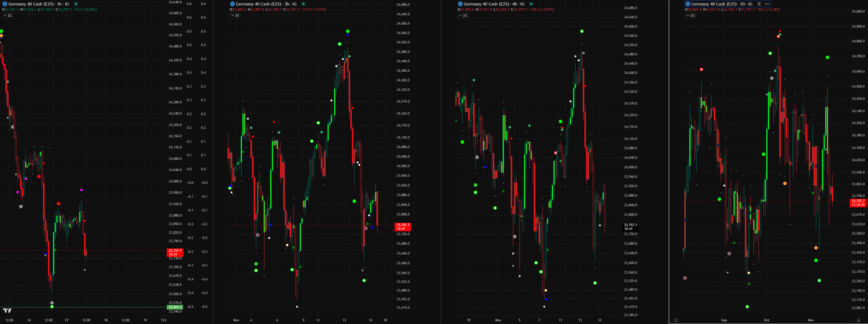Click the flag icon on the 1D chart

[759, 4]
